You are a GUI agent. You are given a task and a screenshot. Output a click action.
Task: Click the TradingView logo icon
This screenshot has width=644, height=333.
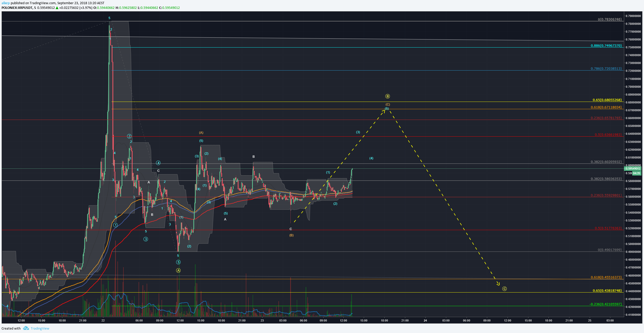26,328
